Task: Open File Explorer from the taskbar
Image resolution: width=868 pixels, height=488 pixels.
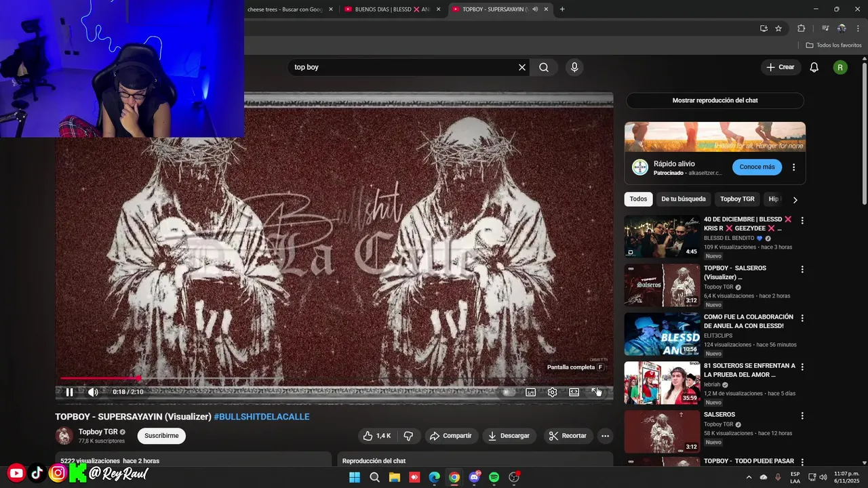Action: point(395,477)
